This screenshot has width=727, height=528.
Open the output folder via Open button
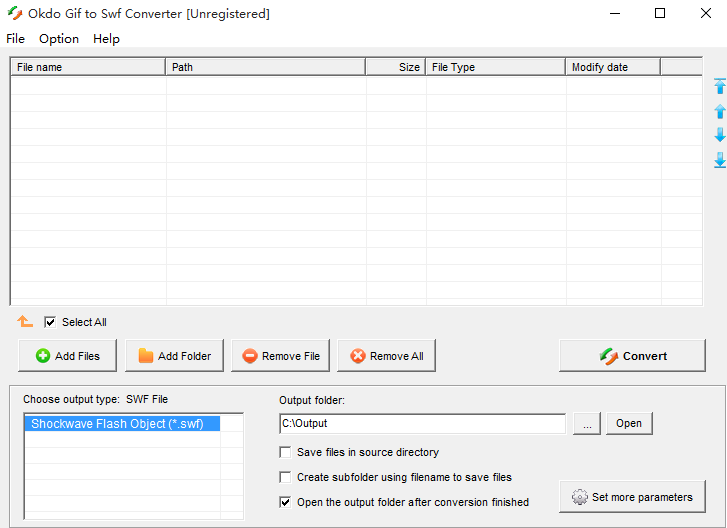tap(629, 423)
